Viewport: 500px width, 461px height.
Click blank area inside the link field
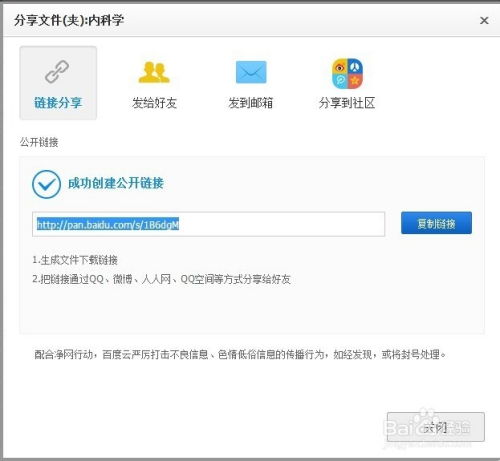(282, 224)
